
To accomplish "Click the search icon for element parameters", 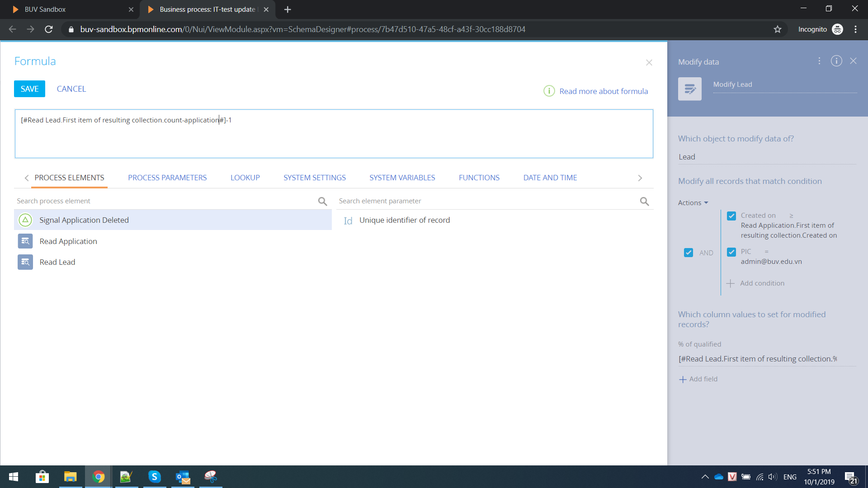I will (644, 201).
